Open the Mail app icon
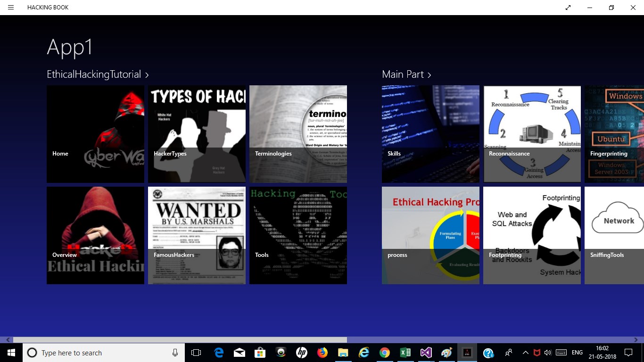Screen dimensions: 644x362 [x=239, y=353]
